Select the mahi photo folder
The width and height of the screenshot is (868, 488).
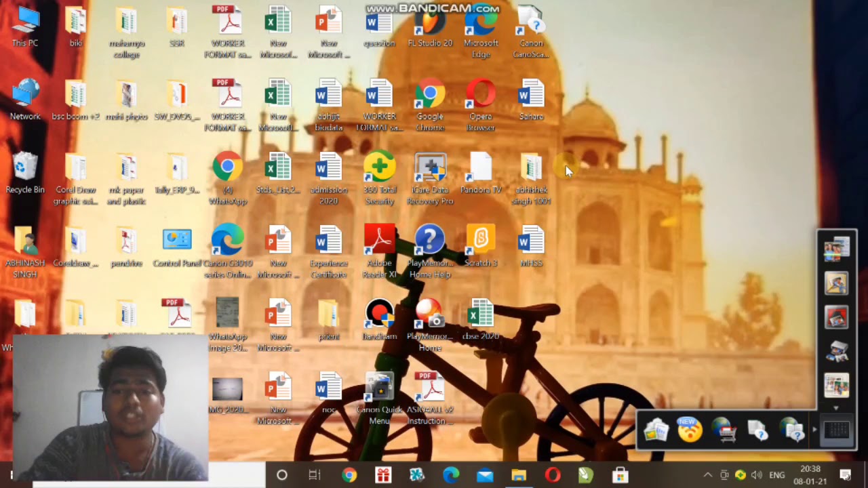[127, 100]
